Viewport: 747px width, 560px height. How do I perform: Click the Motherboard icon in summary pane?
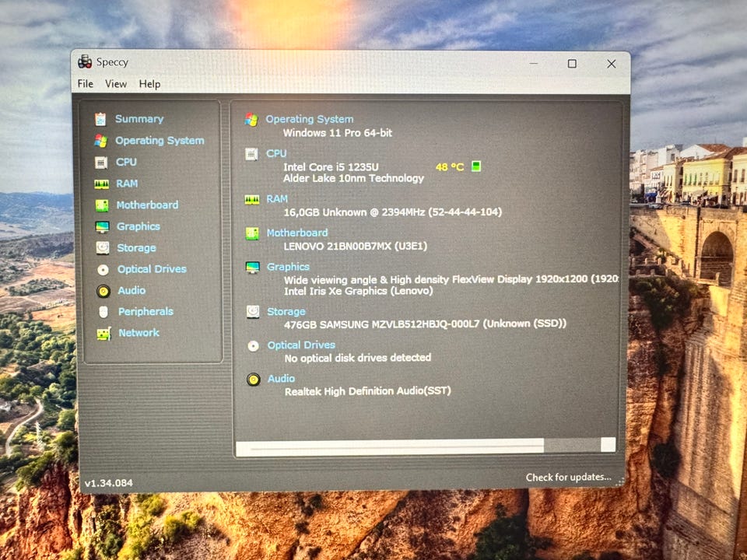[252, 234]
